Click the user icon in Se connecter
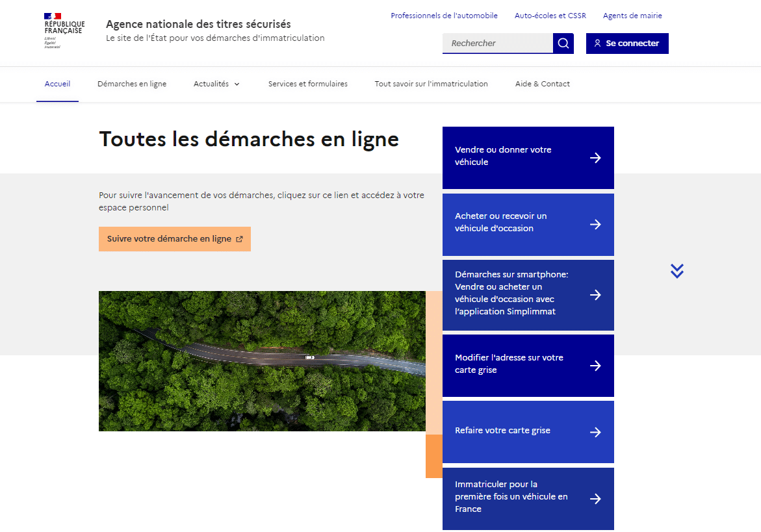 pos(597,43)
